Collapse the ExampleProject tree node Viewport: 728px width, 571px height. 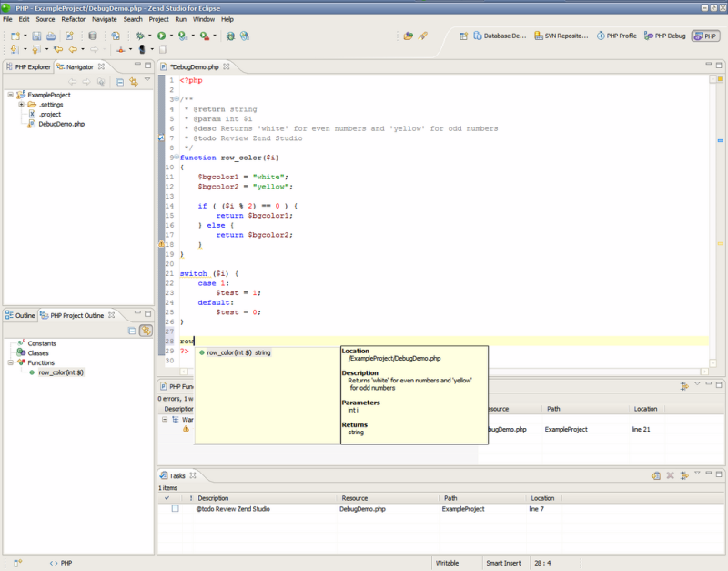(10, 95)
